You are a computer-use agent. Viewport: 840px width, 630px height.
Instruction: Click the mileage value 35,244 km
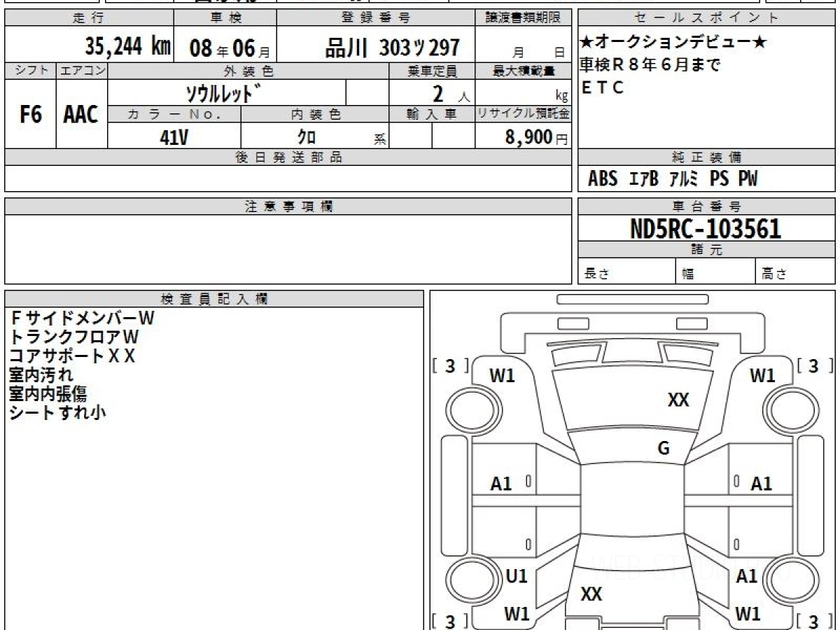click(x=128, y=47)
